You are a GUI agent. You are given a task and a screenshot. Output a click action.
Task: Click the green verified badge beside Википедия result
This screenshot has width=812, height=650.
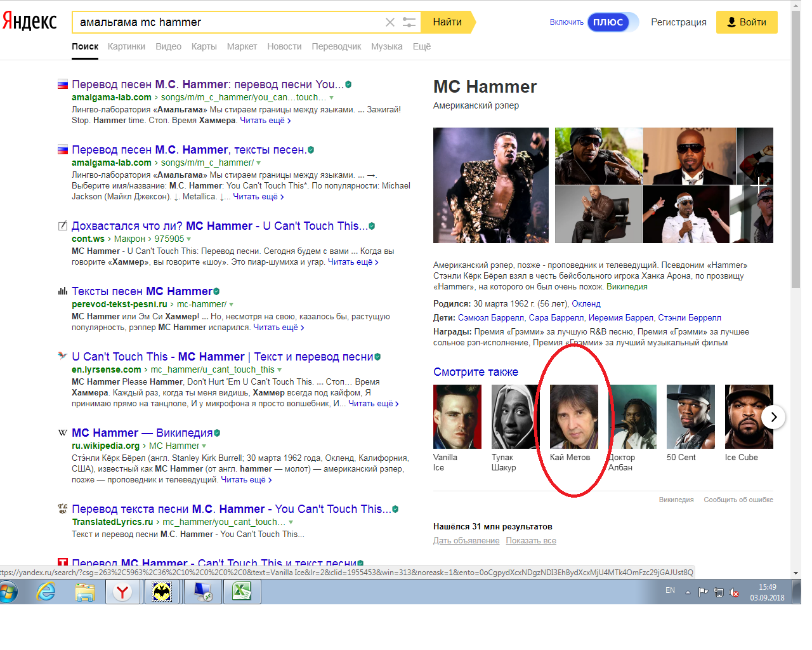217,433
